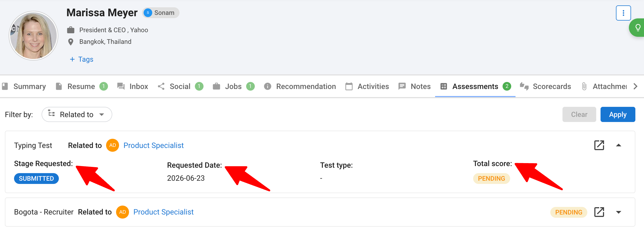This screenshot has width=644, height=231.
Task: Click the Apply filter button
Action: pyautogui.click(x=618, y=114)
